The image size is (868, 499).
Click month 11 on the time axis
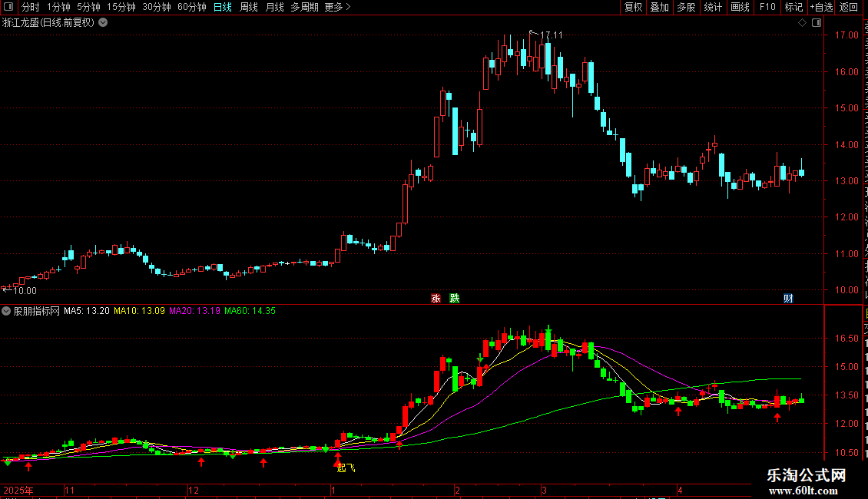[x=69, y=490]
